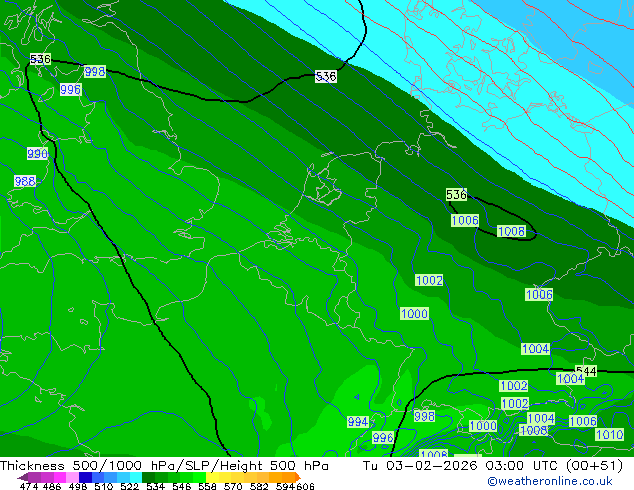634x490 pixels.
Task: Click the 998 label right of 994
Action: tap(424, 416)
